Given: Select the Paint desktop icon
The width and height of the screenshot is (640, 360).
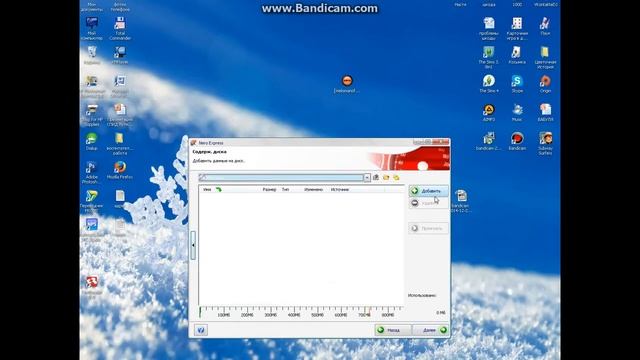Looking at the screenshot, I should (x=545, y=26).
